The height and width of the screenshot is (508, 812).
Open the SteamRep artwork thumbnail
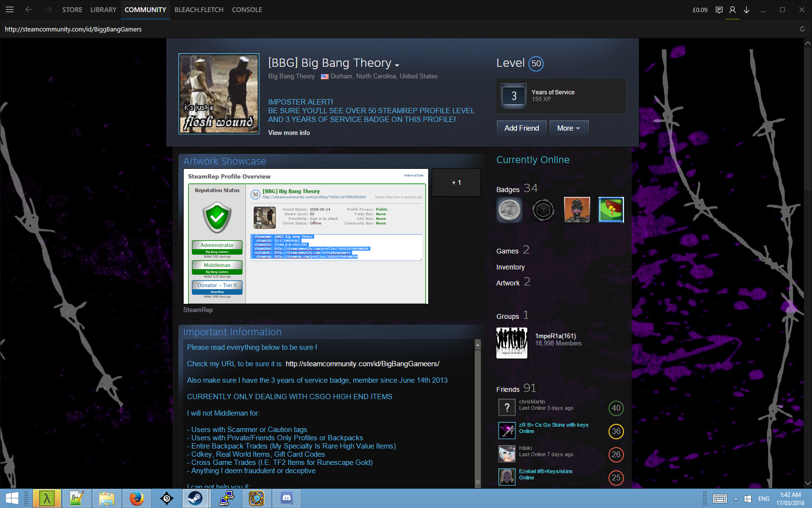pos(305,236)
